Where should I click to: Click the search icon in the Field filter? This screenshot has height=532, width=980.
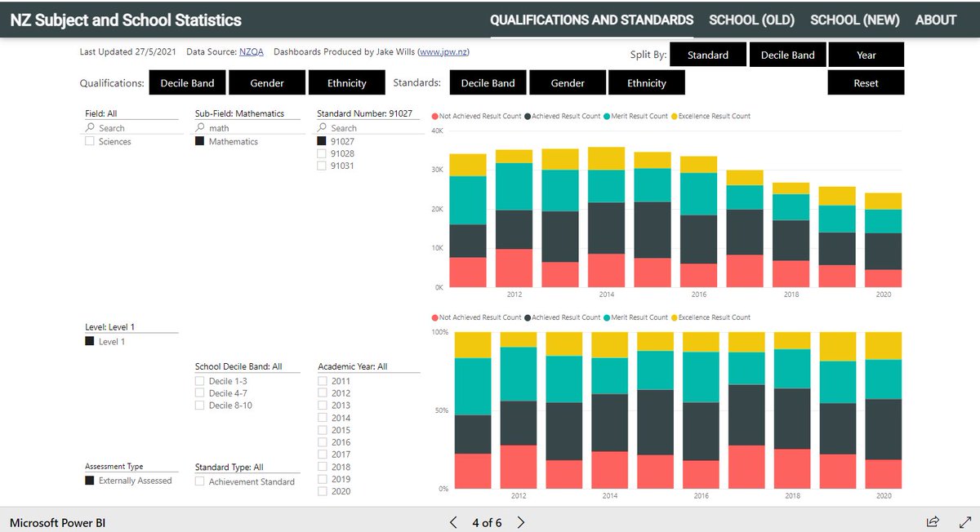(90, 128)
